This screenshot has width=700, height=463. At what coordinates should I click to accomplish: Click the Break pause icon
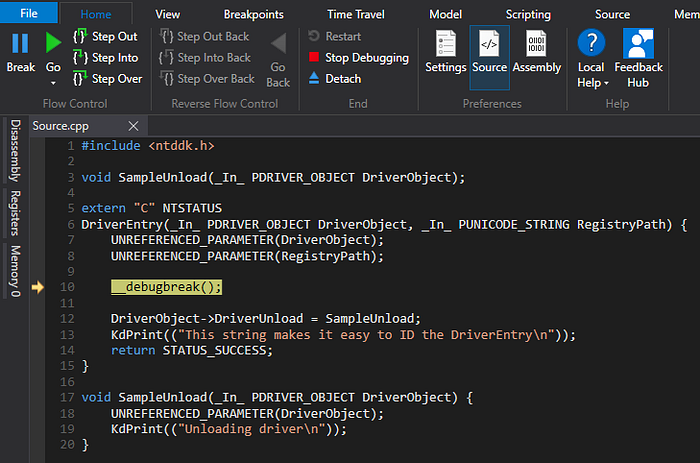coord(20,44)
